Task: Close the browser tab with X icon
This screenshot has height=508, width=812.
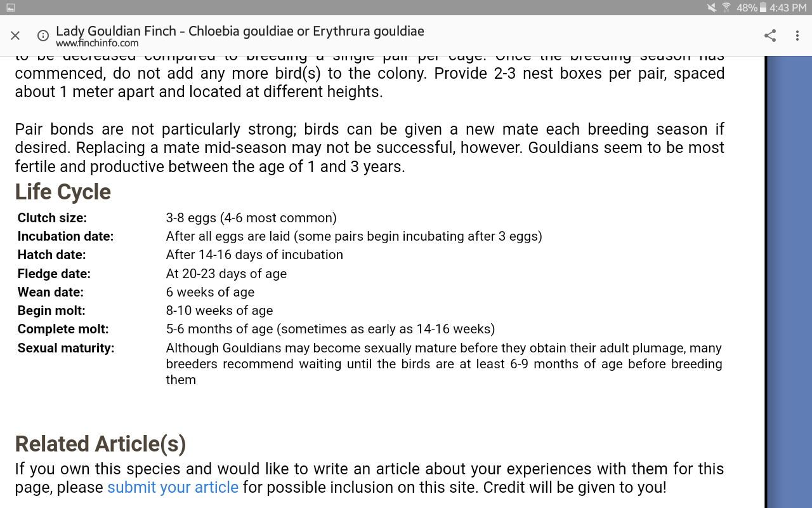Action: pyautogui.click(x=15, y=36)
